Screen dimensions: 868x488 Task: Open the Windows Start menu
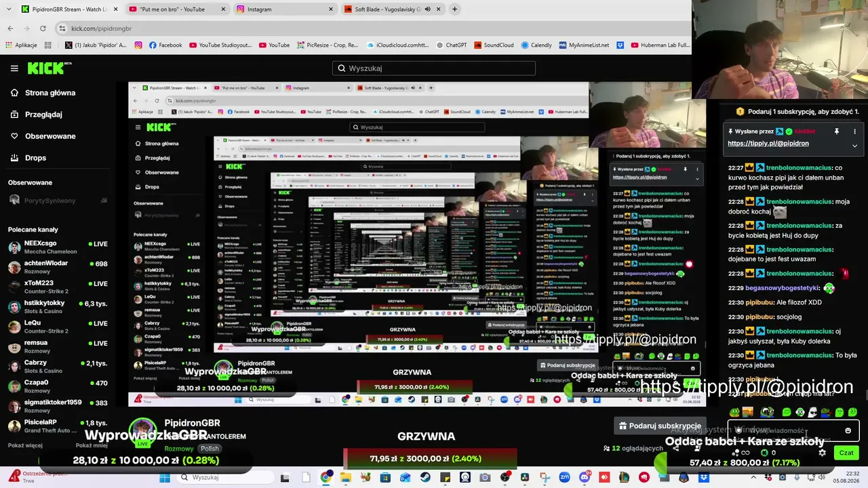165,478
